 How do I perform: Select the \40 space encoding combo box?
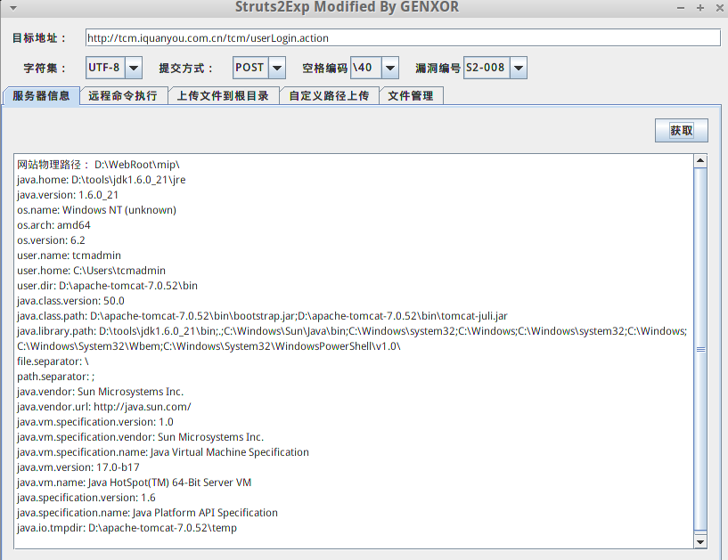click(x=374, y=68)
